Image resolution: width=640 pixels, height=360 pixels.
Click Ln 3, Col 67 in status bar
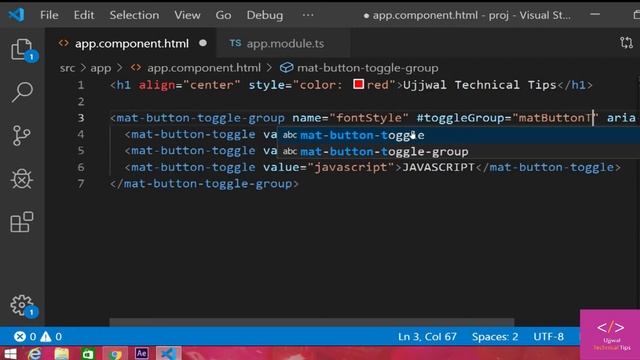[x=427, y=337]
